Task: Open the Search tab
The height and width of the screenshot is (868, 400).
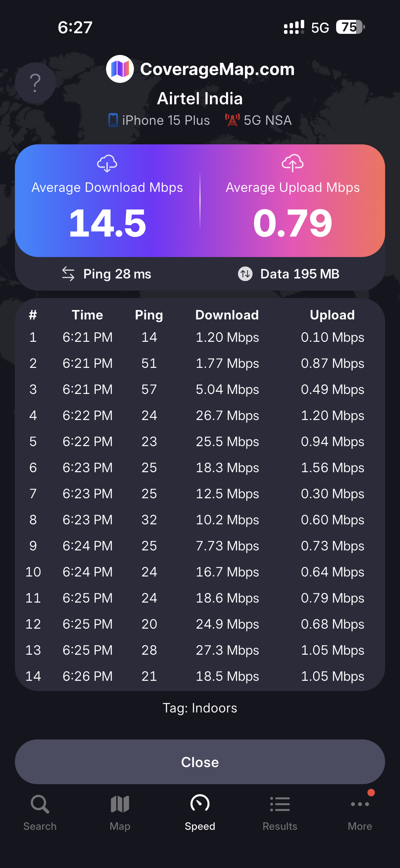Action: pos(40,813)
